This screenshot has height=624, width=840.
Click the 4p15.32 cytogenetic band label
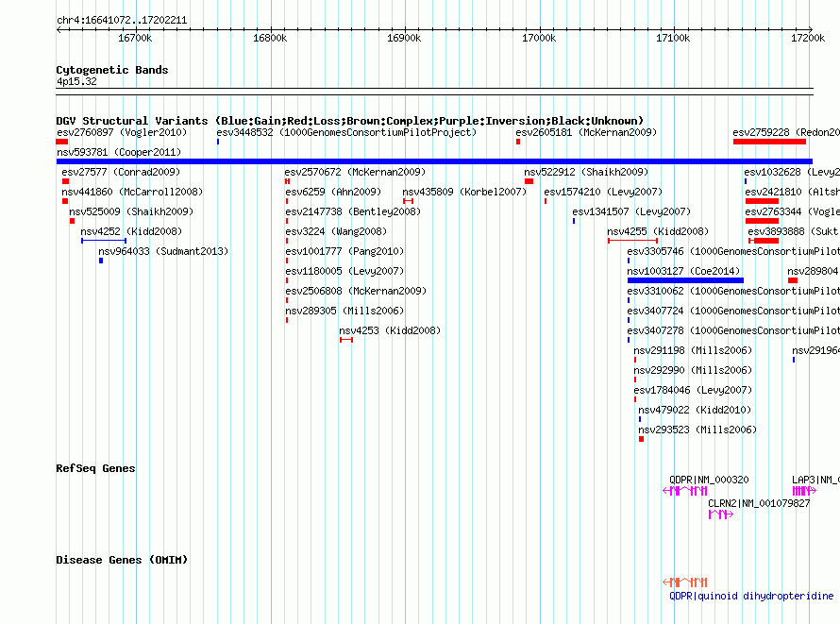(76, 81)
